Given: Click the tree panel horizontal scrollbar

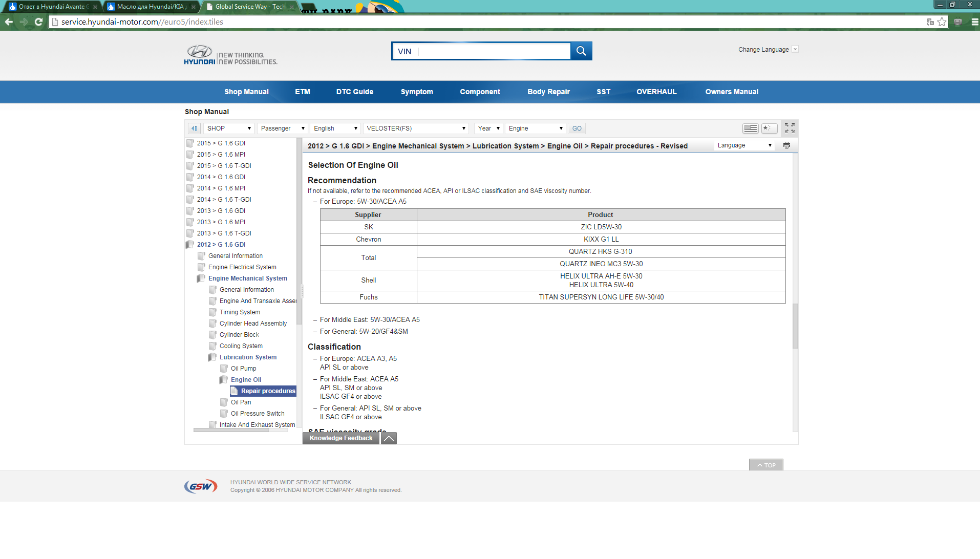Looking at the screenshot, I should (x=231, y=430).
